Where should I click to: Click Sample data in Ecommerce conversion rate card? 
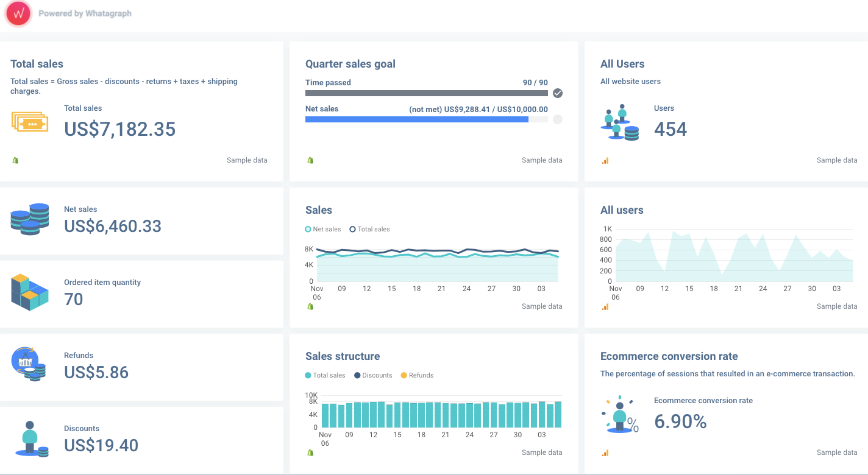837,452
